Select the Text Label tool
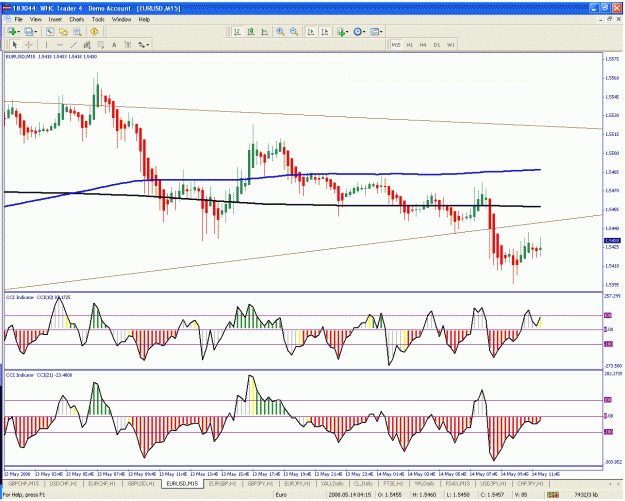 (128, 45)
